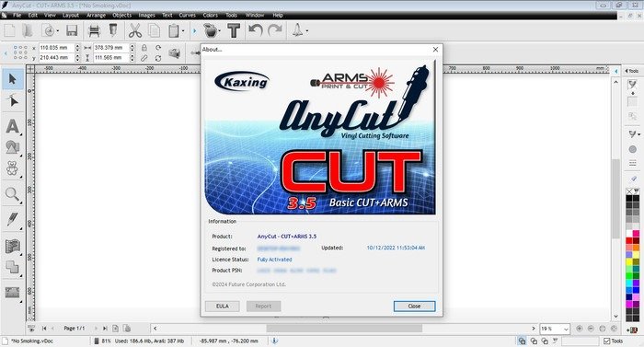Pick the red swatch in color palette
644x347 pixels.
tap(628, 241)
